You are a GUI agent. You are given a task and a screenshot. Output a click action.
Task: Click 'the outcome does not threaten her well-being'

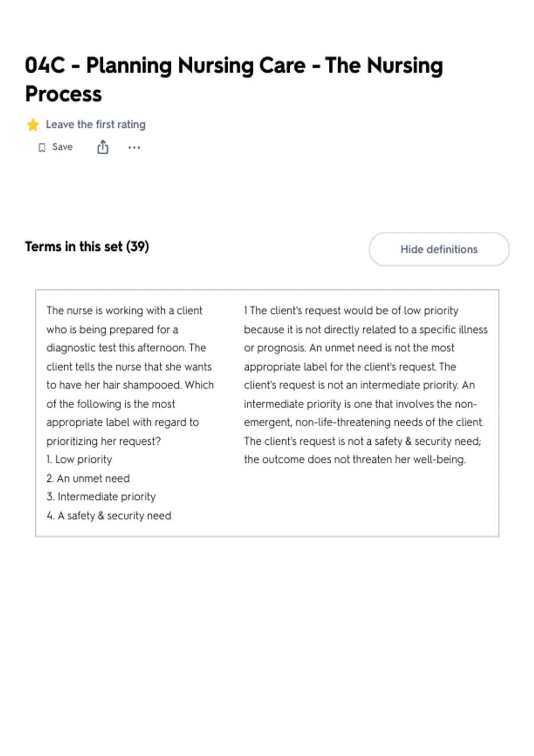tap(355, 459)
